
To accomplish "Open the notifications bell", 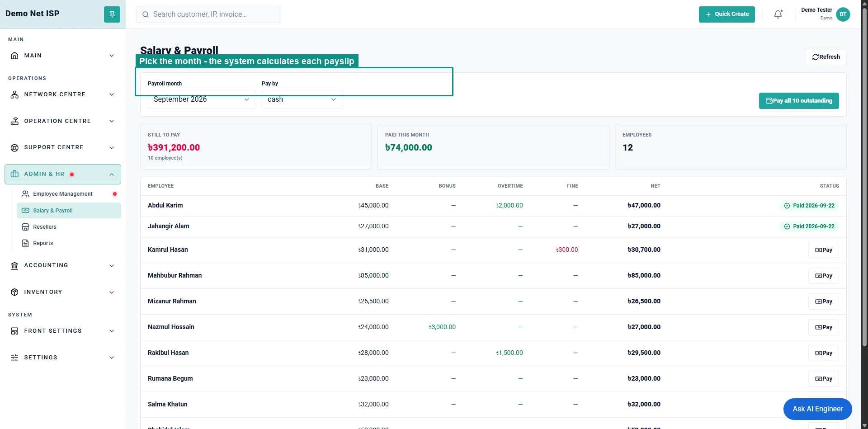I will point(778,14).
